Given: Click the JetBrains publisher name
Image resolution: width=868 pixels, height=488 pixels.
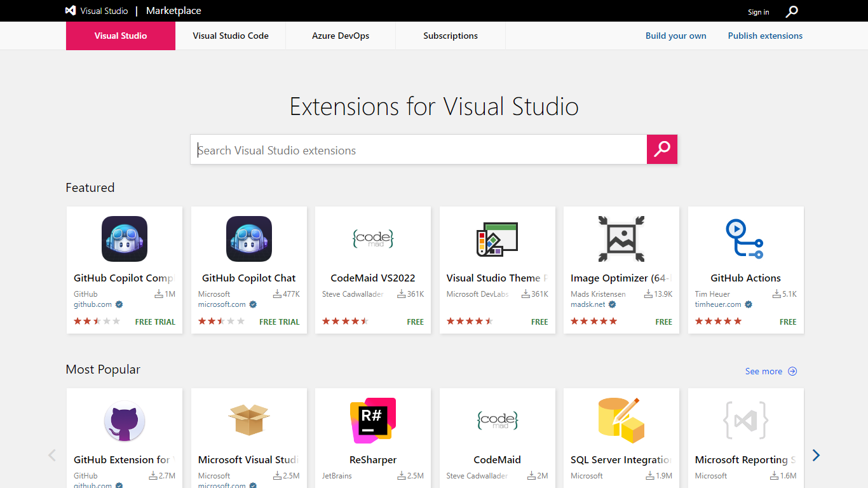Looking at the screenshot, I should [337, 476].
